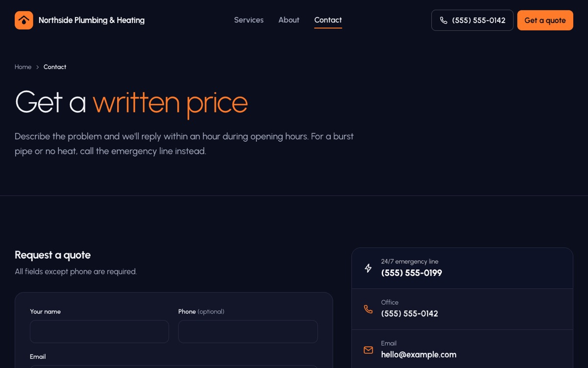The height and width of the screenshot is (368, 588).
Task: Click the '24/7 emergency line' label
Action: point(410,262)
